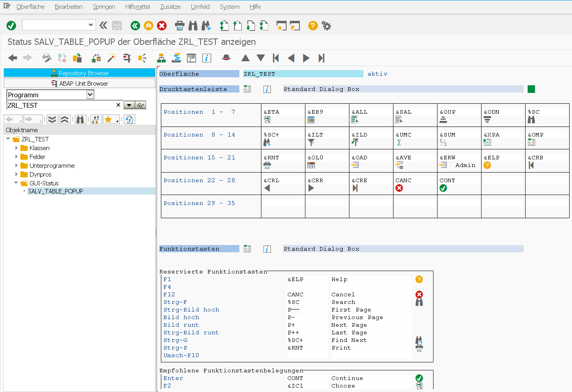Click the Display/Change glasses-and-pencil toolbar icon
Viewport: 572px width, 392px height.
coord(47,58)
